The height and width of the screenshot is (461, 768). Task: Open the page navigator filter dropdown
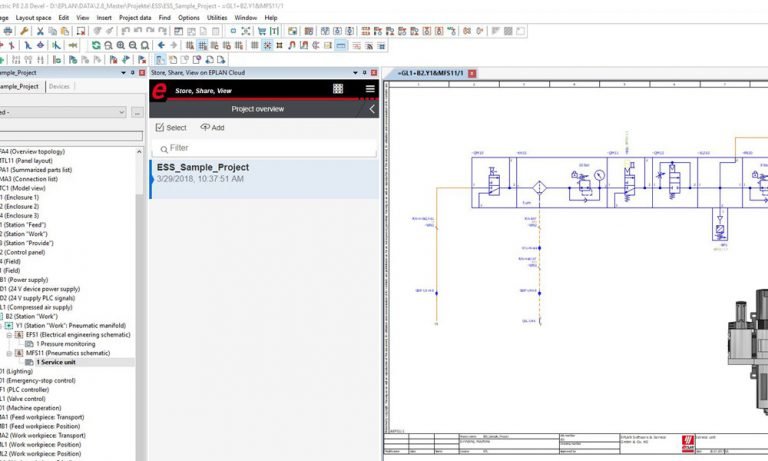[63, 112]
